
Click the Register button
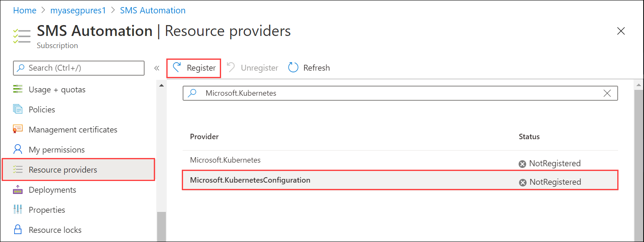click(194, 68)
